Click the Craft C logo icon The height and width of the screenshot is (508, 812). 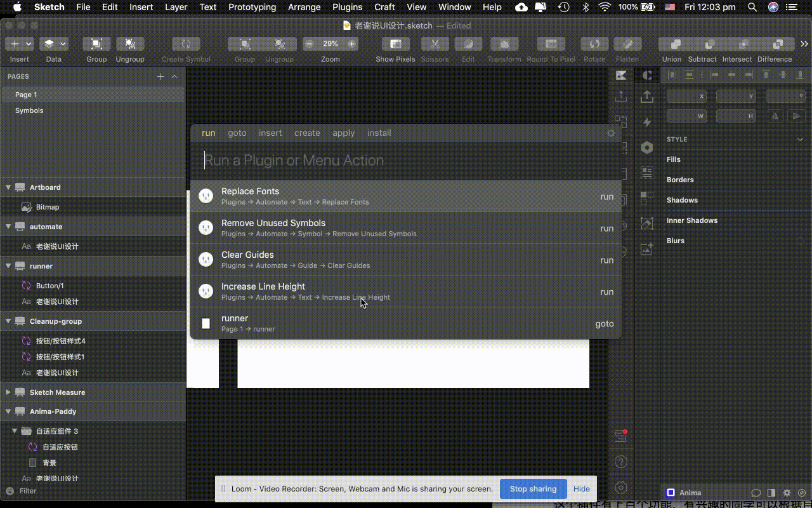click(x=647, y=75)
